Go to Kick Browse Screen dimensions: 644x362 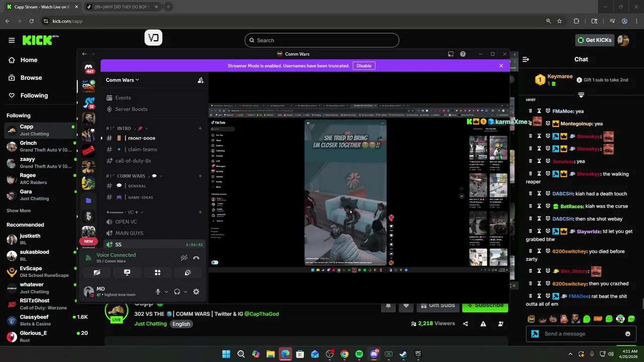(31, 78)
